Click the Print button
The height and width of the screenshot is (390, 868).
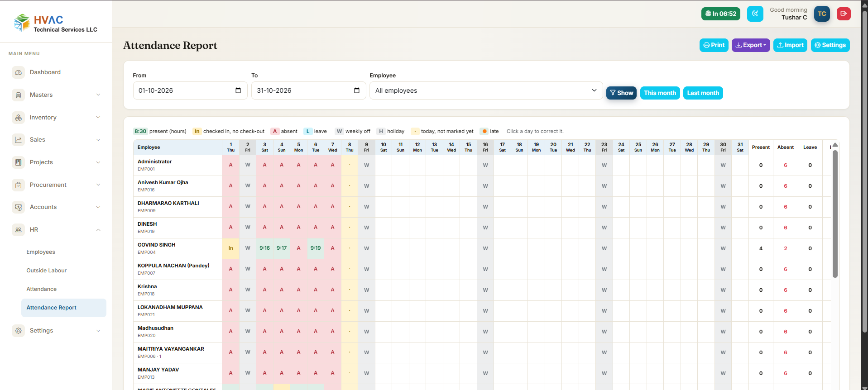(x=714, y=45)
